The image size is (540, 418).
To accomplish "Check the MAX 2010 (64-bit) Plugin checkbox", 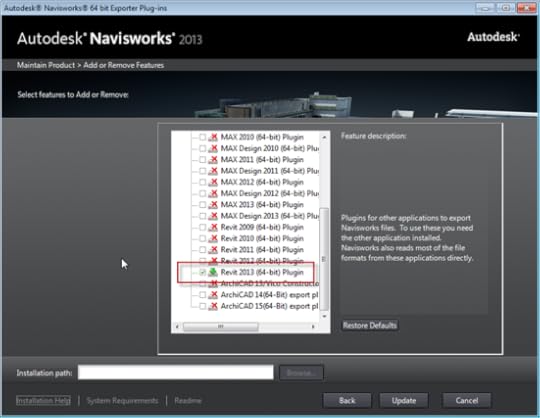I will tap(202, 137).
